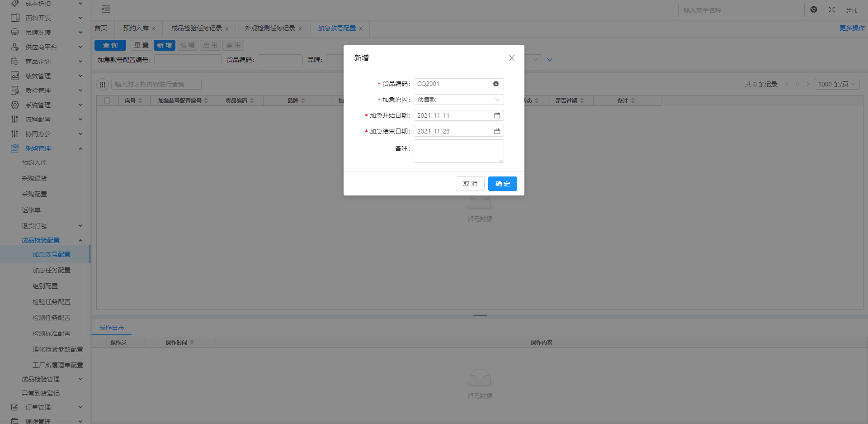The image size is (868, 424).
Task: Click the 确定 button
Action: pos(502,184)
